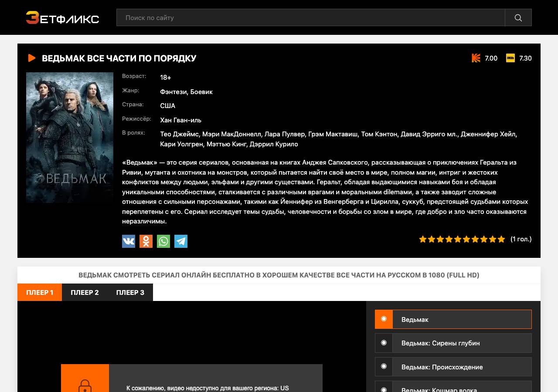Screen dimensions: 558x392
Task: Select Ведьмак: Происхождение radio option
Action: tap(453, 367)
